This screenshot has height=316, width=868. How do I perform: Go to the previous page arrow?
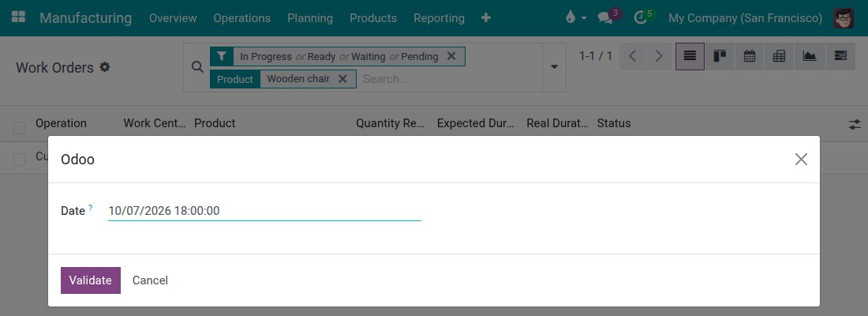point(632,56)
